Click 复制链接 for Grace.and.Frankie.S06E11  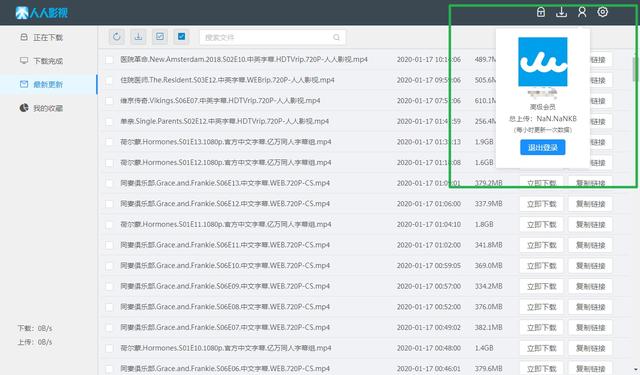[x=590, y=245]
